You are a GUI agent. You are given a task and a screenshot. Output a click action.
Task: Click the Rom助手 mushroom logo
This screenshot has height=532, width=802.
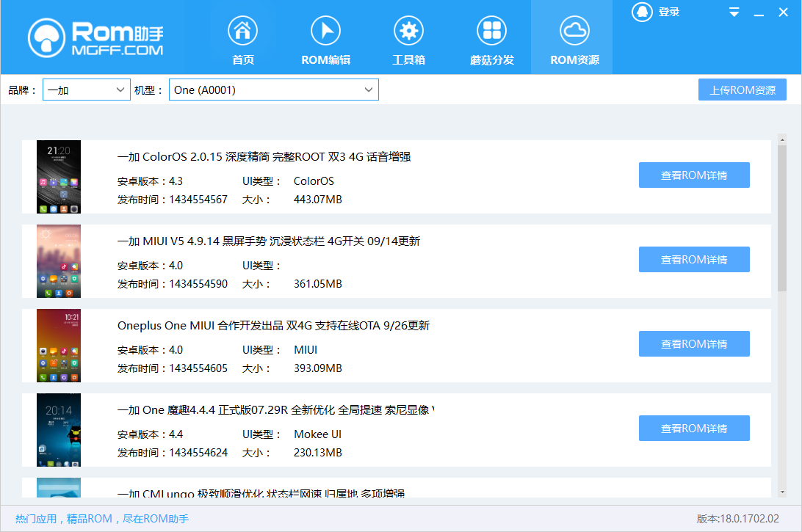[x=47, y=38]
